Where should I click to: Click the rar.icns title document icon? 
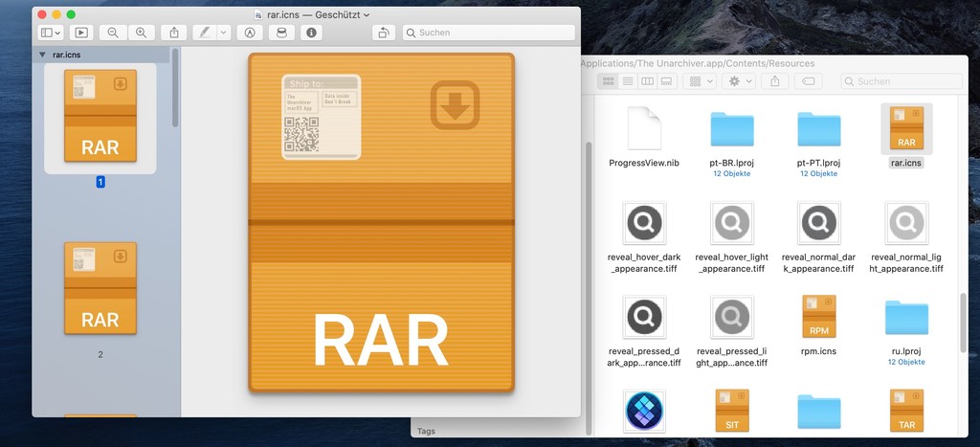(x=258, y=15)
